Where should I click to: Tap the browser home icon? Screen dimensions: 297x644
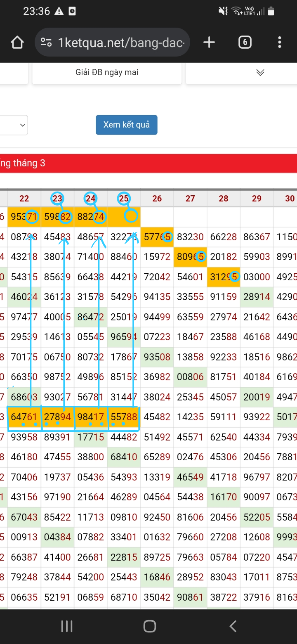[17, 43]
